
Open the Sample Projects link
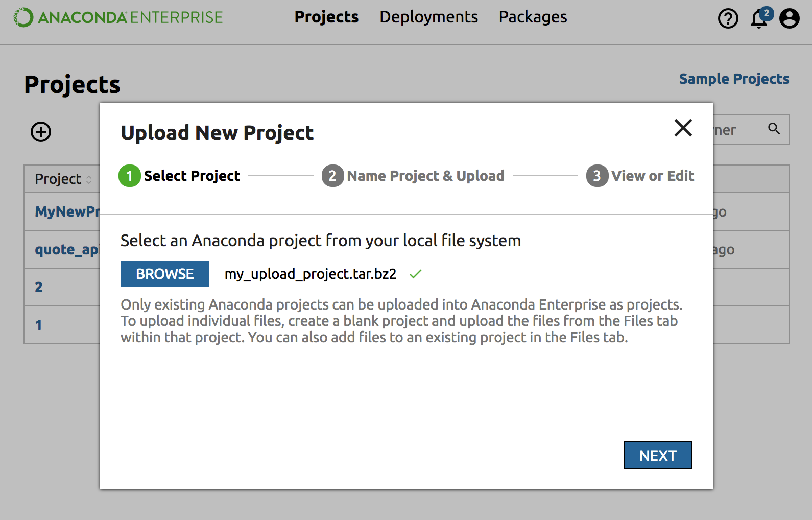click(734, 79)
